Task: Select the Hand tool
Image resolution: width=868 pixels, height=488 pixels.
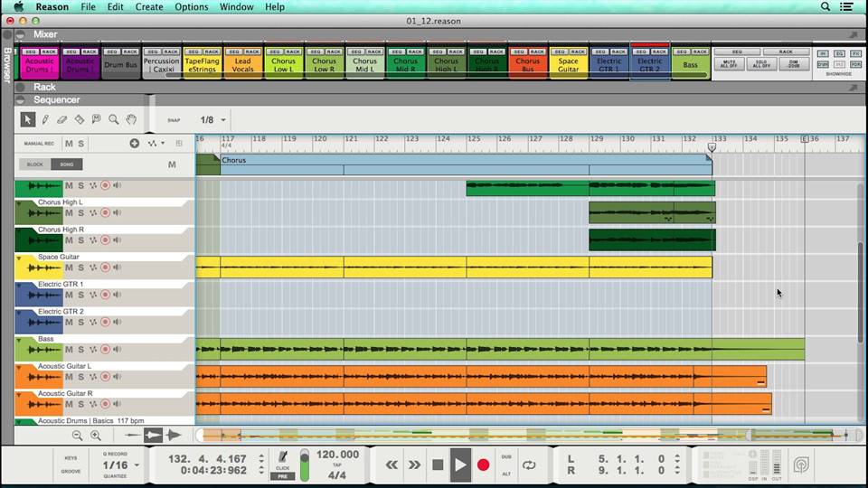Action: pyautogui.click(x=131, y=119)
